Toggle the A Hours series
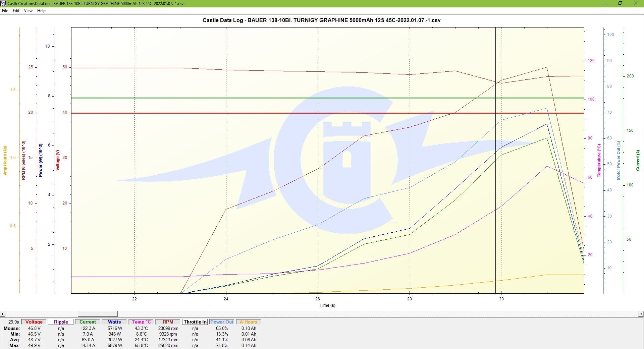Image resolution: width=644 pixels, height=349 pixels. click(248, 322)
